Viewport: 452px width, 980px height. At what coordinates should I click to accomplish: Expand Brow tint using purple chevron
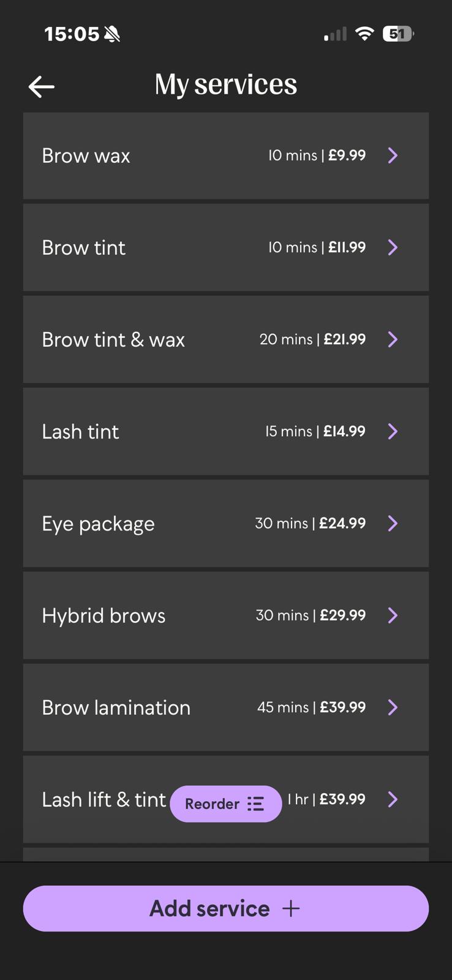point(393,247)
